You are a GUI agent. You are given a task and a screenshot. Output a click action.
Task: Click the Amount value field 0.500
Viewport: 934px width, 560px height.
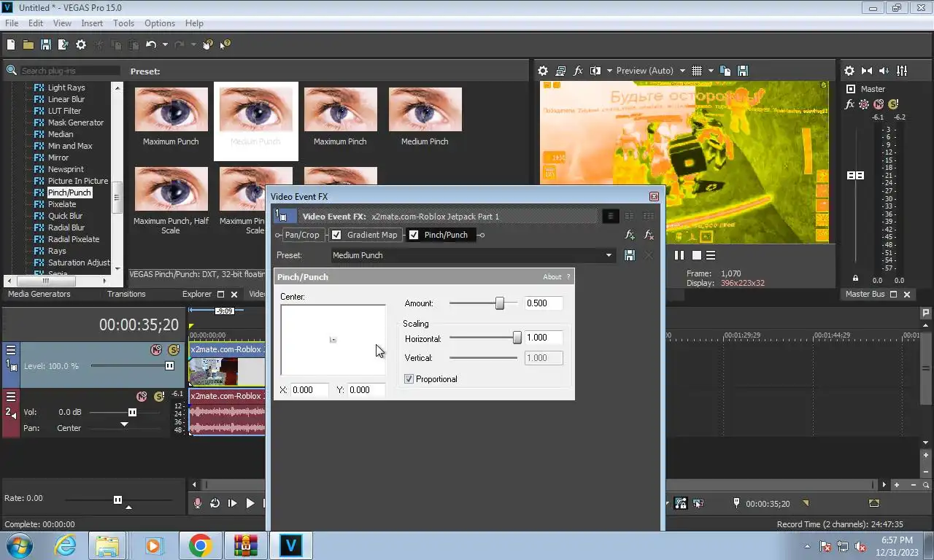pos(544,303)
